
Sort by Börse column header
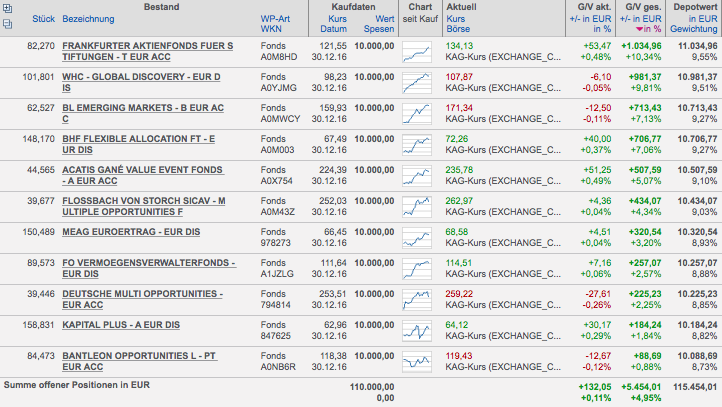[458, 29]
